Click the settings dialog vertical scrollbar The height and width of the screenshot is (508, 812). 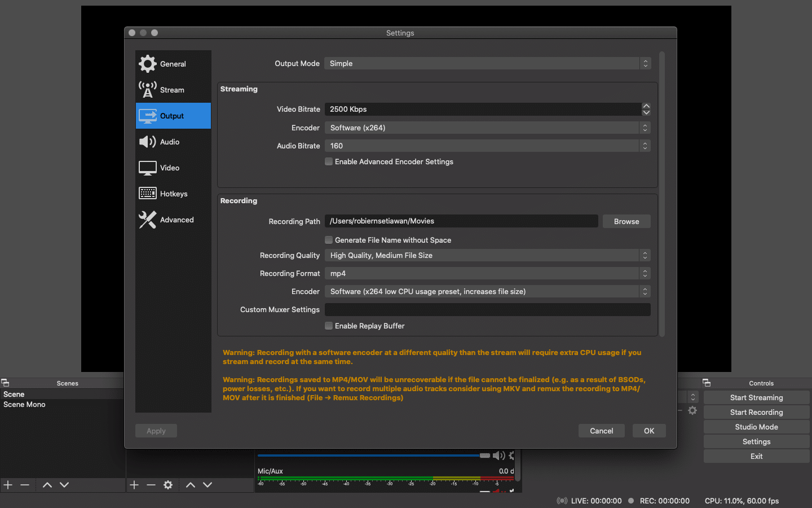[662, 194]
